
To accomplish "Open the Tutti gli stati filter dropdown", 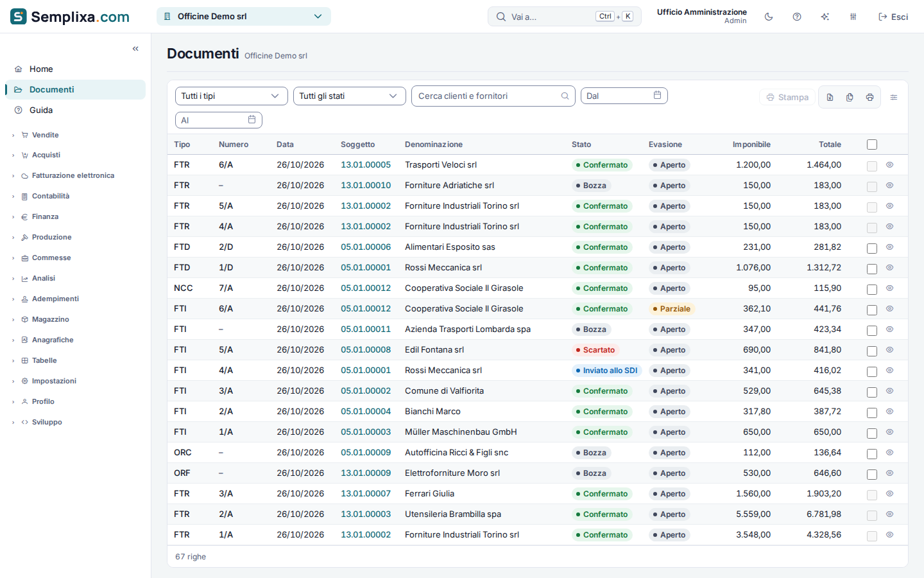I will 350,96.
